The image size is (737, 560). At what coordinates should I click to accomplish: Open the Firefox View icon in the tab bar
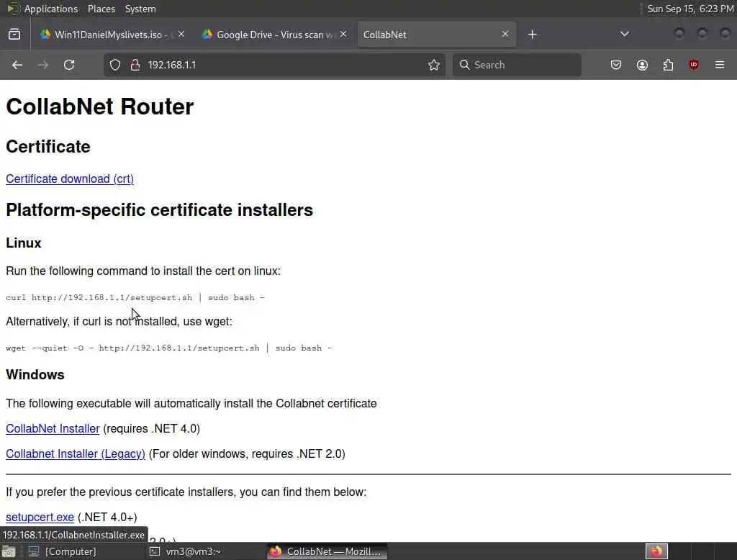(x=14, y=35)
